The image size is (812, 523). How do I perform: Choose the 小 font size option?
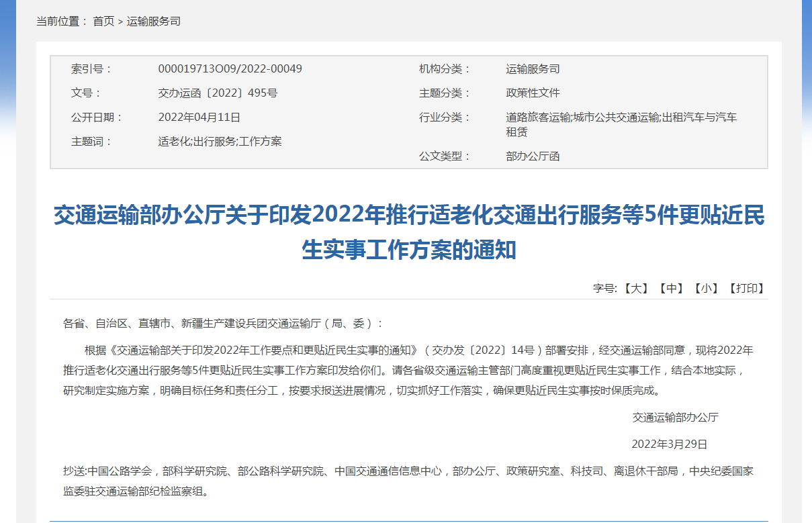707,289
